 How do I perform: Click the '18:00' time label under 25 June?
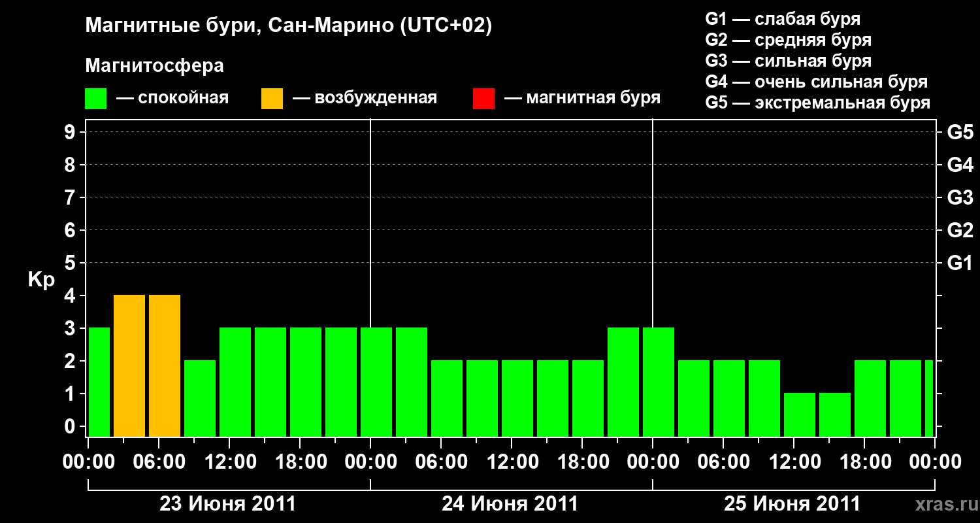tap(864, 462)
